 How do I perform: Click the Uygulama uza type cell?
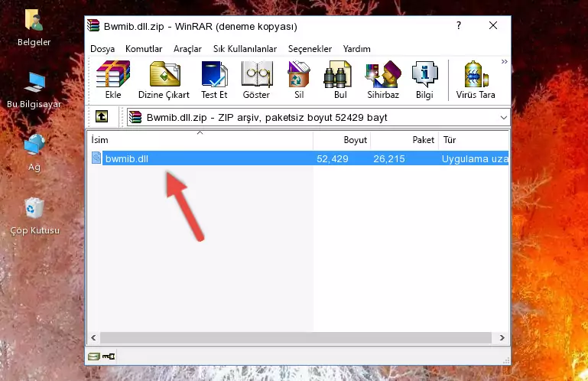(x=475, y=159)
